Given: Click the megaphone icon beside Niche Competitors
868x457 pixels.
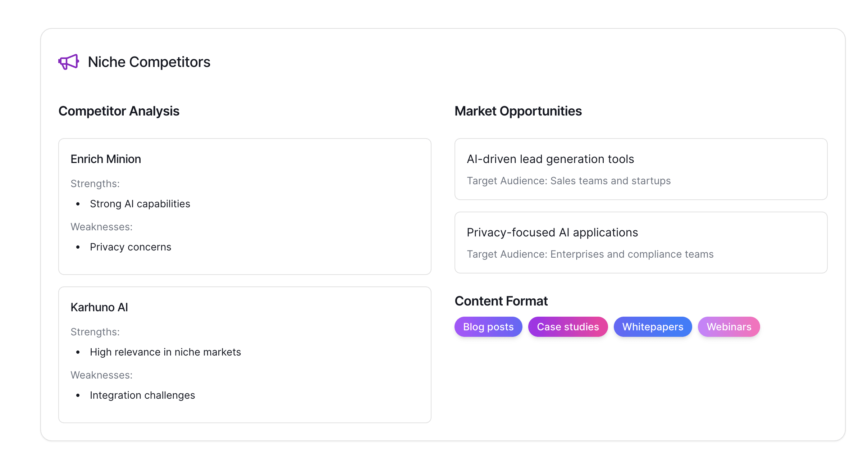Looking at the screenshot, I should point(68,62).
